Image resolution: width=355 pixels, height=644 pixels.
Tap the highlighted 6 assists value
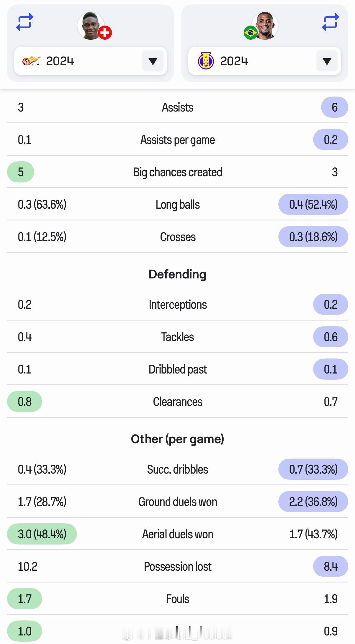pyautogui.click(x=335, y=107)
